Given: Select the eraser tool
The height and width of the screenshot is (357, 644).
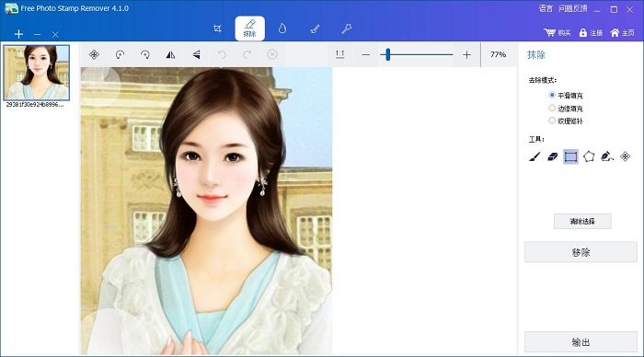Looking at the screenshot, I should 553,156.
